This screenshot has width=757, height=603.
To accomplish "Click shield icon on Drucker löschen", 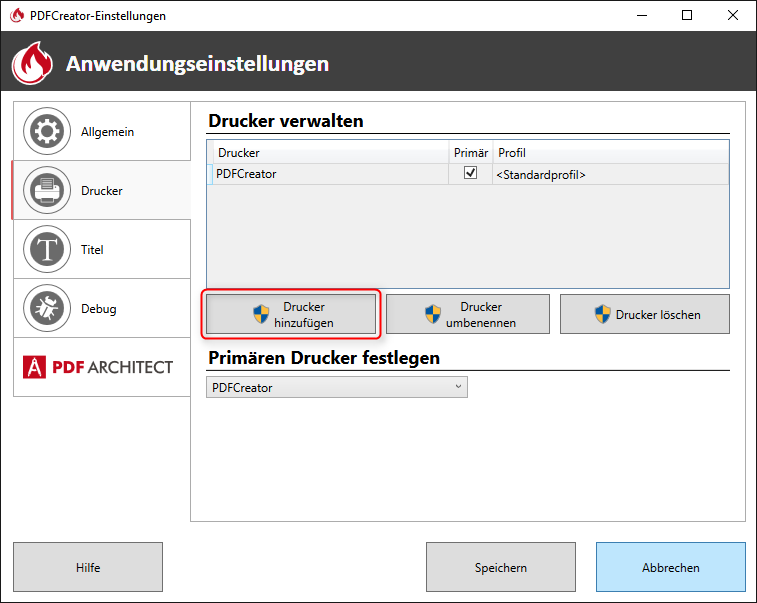I will 602,315.
